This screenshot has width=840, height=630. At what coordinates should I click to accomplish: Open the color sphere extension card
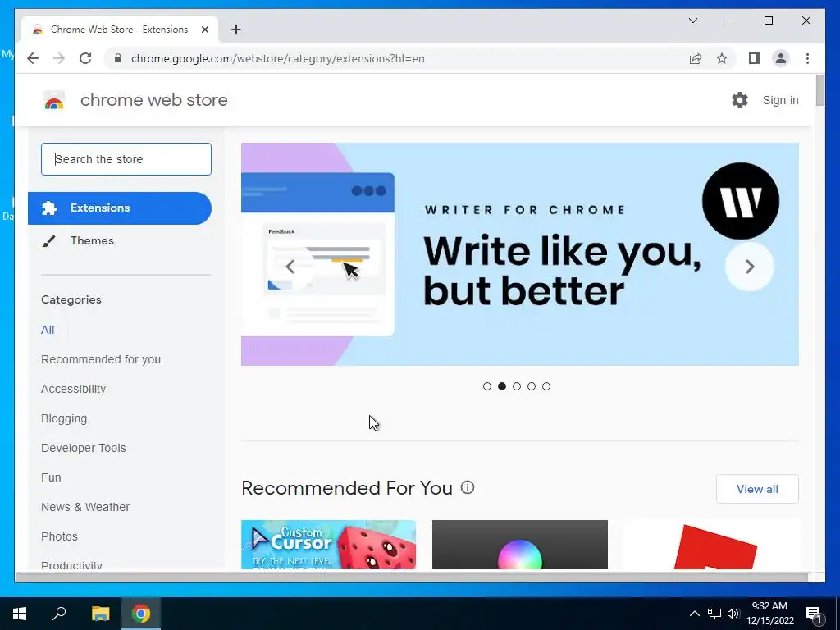[x=519, y=545]
